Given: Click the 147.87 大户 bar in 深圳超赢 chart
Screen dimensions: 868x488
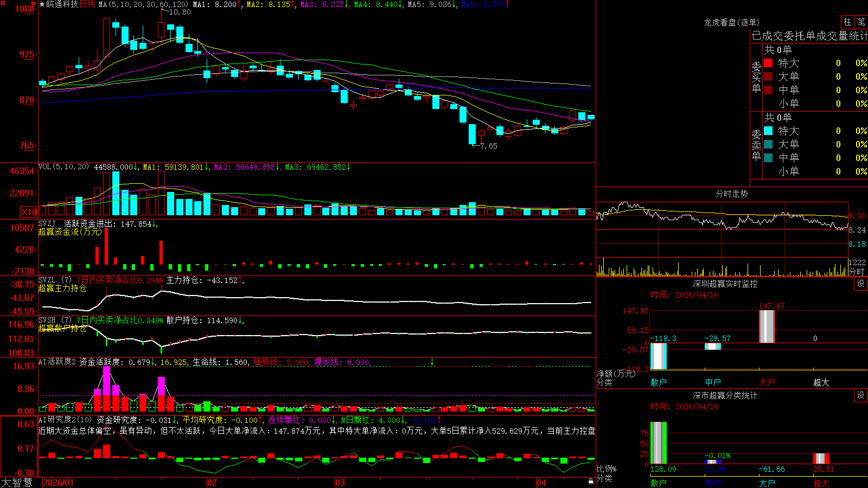Looking at the screenshot, I should (x=767, y=326).
